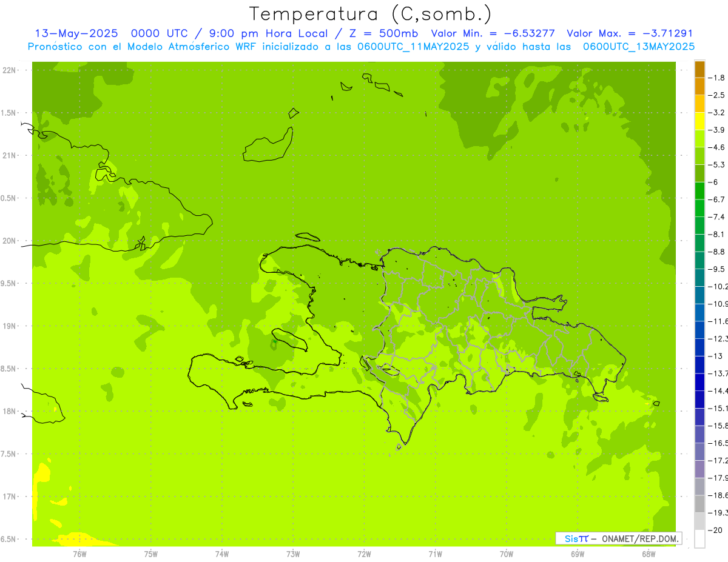Click the '-8.1' legend value

coord(716,234)
